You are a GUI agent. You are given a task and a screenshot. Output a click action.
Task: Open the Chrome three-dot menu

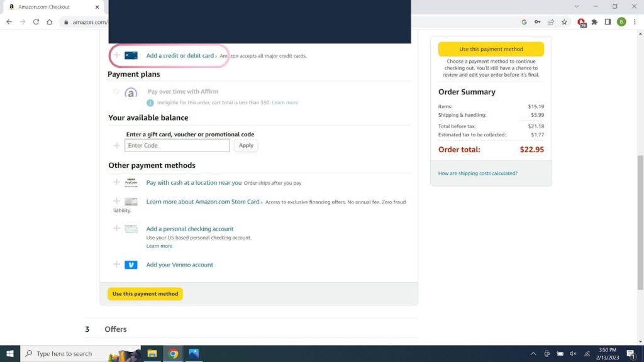[x=635, y=22]
